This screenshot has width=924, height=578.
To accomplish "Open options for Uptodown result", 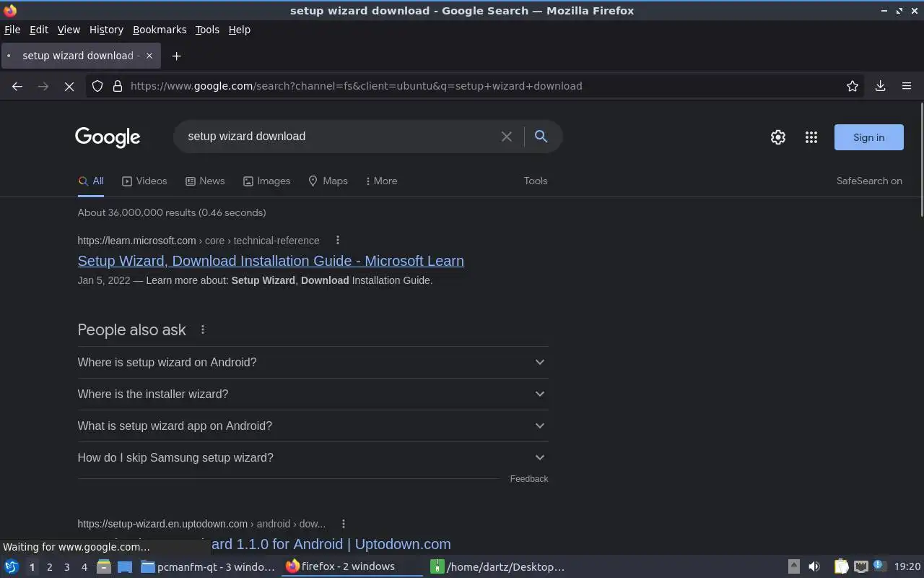I will click(344, 523).
